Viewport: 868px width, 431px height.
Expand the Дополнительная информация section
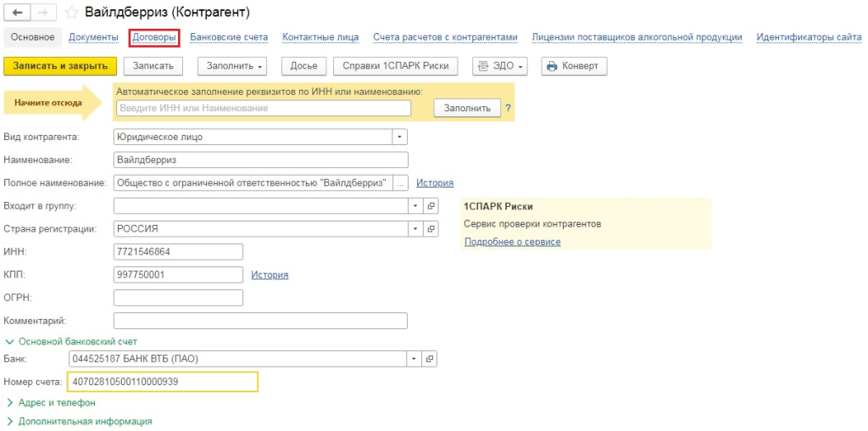tap(79, 421)
